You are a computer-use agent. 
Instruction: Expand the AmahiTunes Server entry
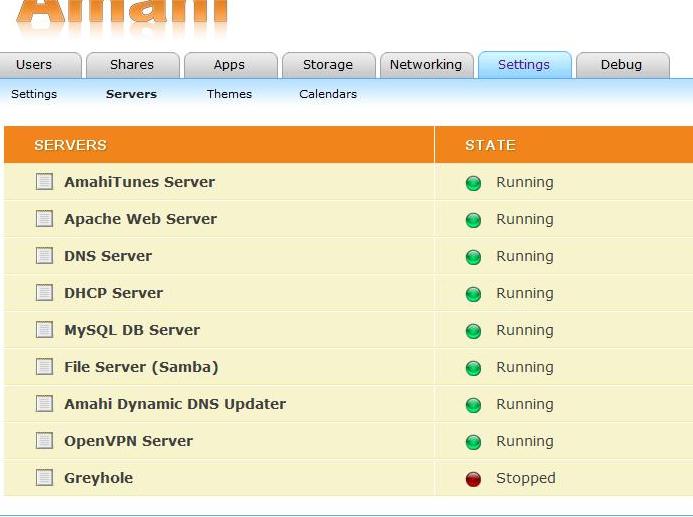140,182
